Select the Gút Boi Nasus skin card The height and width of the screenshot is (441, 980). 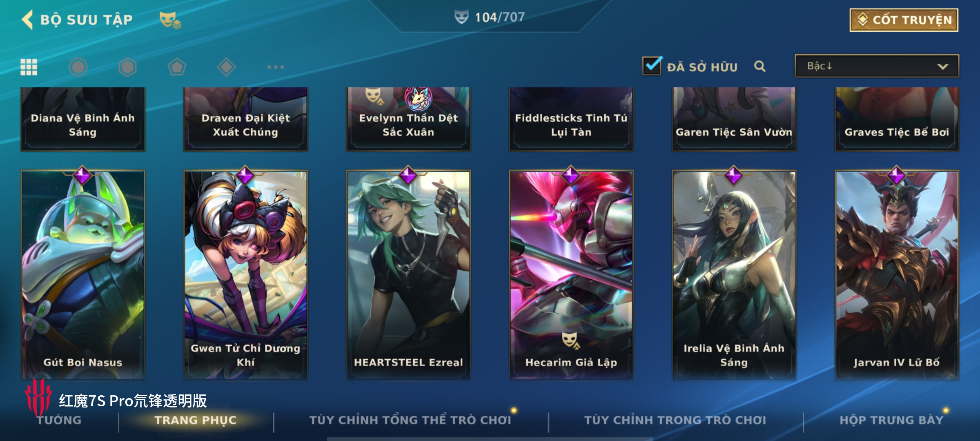(83, 275)
